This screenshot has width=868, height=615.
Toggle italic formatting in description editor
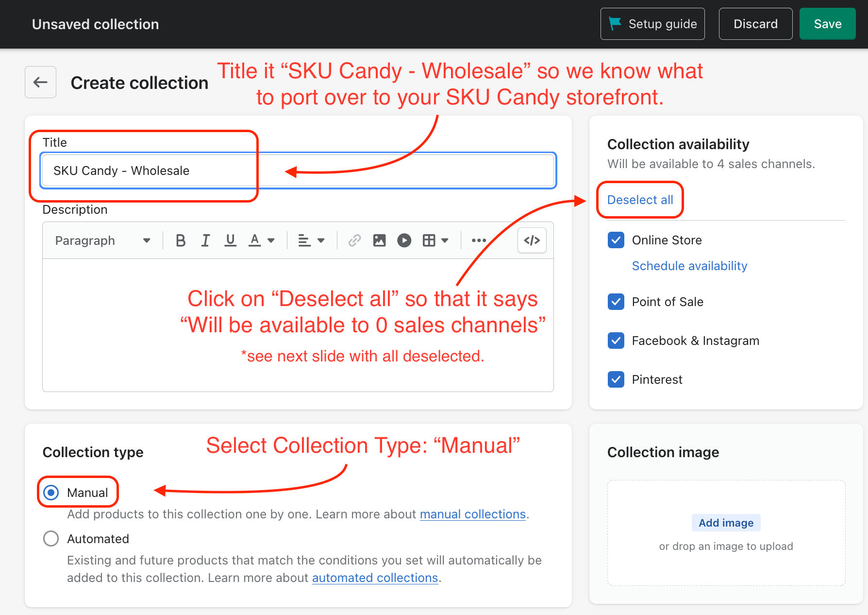point(205,240)
